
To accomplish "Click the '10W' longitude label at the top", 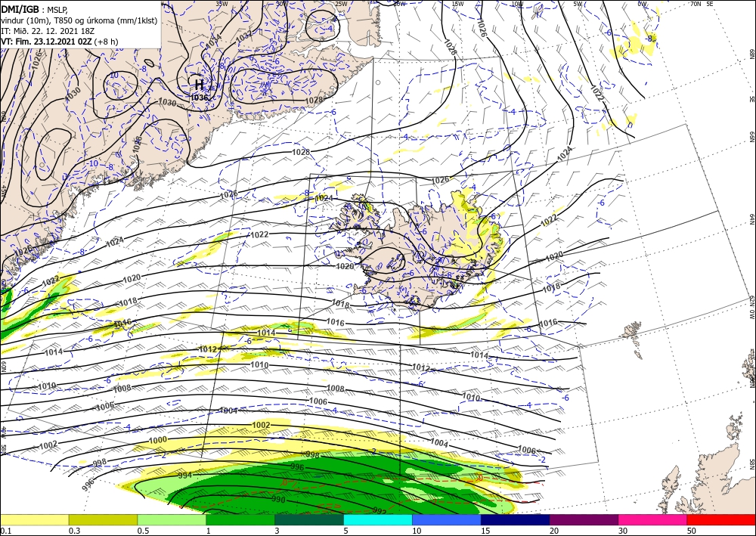I will click(517, 4).
